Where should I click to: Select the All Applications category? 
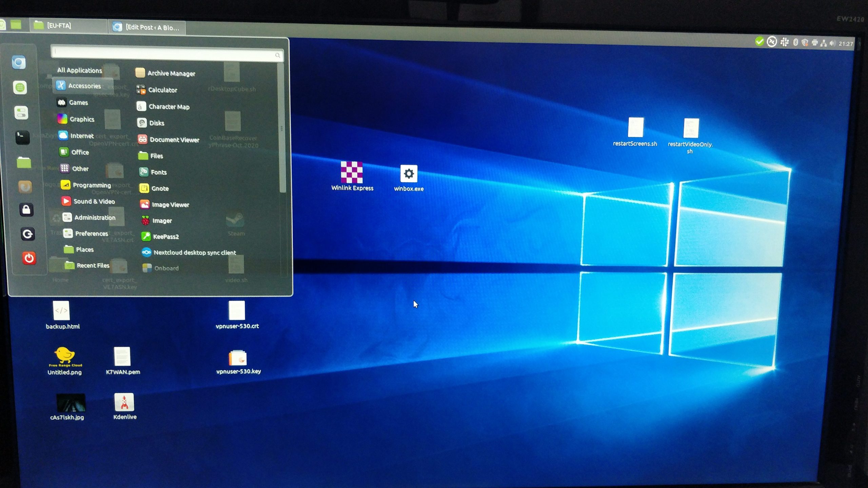coord(79,70)
